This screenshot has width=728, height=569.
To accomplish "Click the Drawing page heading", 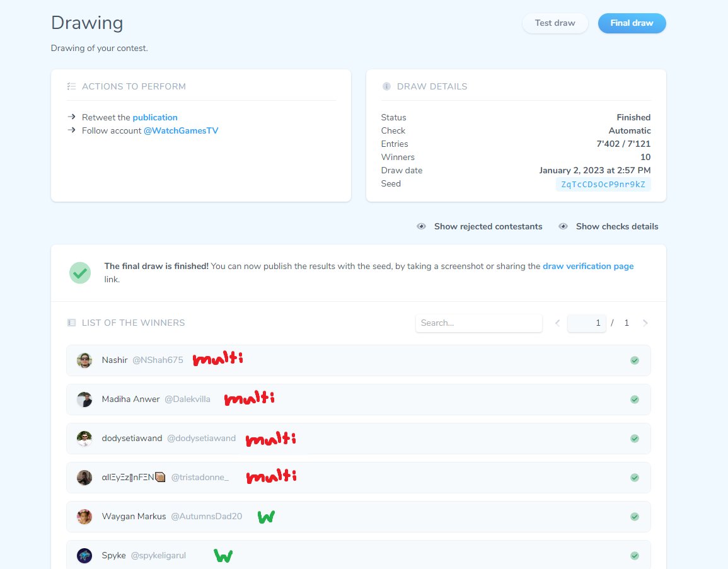I will (87, 23).
